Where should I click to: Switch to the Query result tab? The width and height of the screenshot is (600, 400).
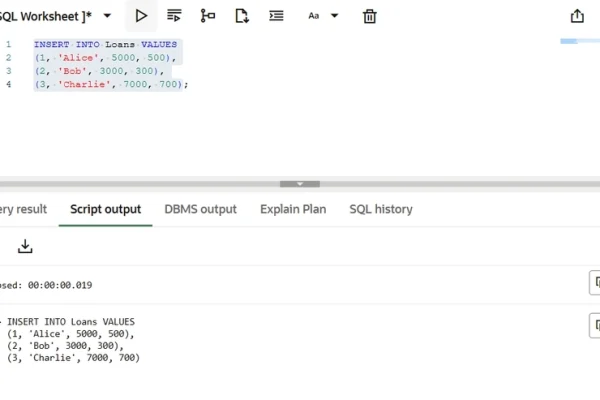22,209
